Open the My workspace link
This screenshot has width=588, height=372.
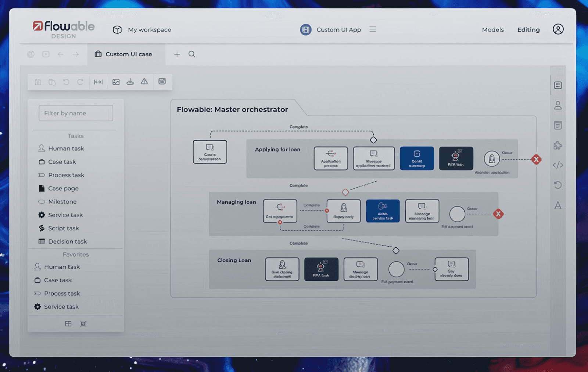pos(149,30)
